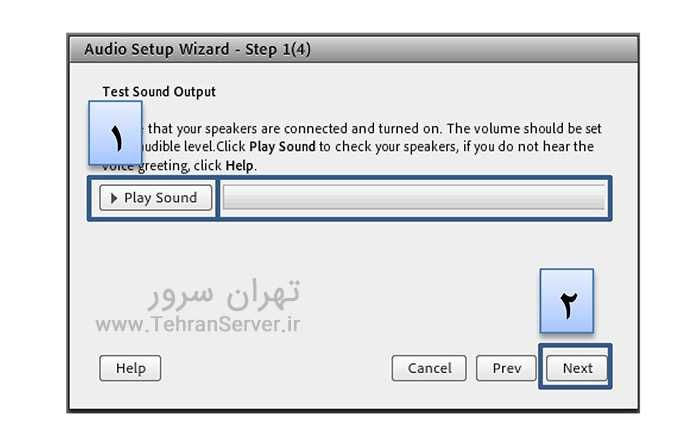Select the "Test Sound Output" heading
700x435 pixels.
point(159,92)
